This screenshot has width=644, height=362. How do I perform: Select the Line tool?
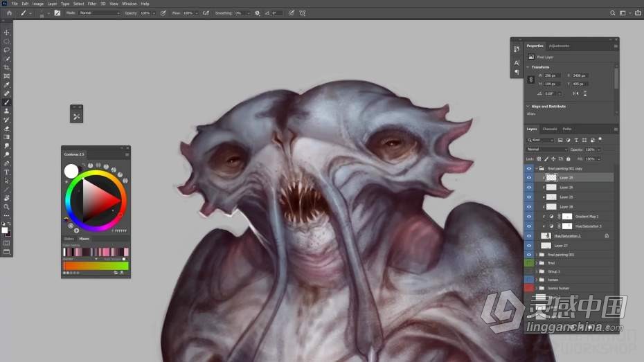click(6, 190)
